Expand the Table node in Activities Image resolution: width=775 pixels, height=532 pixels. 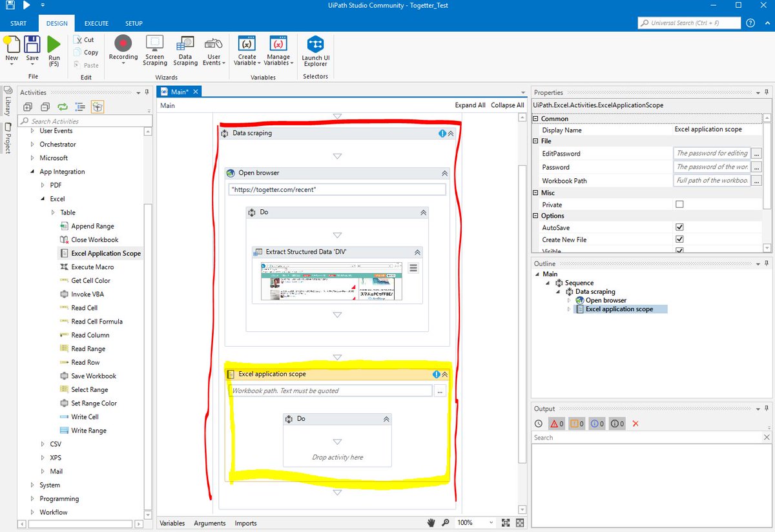point(54,212)
